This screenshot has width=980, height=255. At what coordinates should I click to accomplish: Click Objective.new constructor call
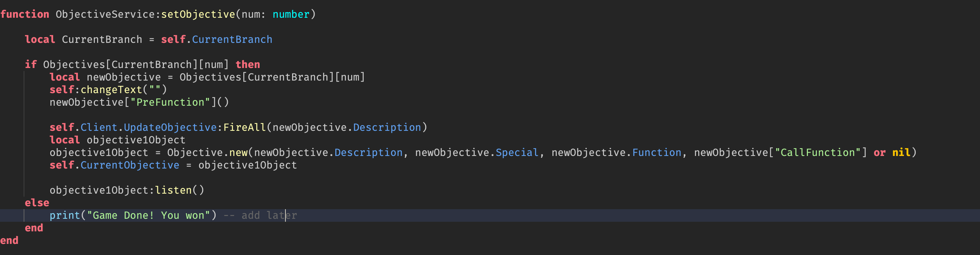pyautogui.click(x=208, y=153)
